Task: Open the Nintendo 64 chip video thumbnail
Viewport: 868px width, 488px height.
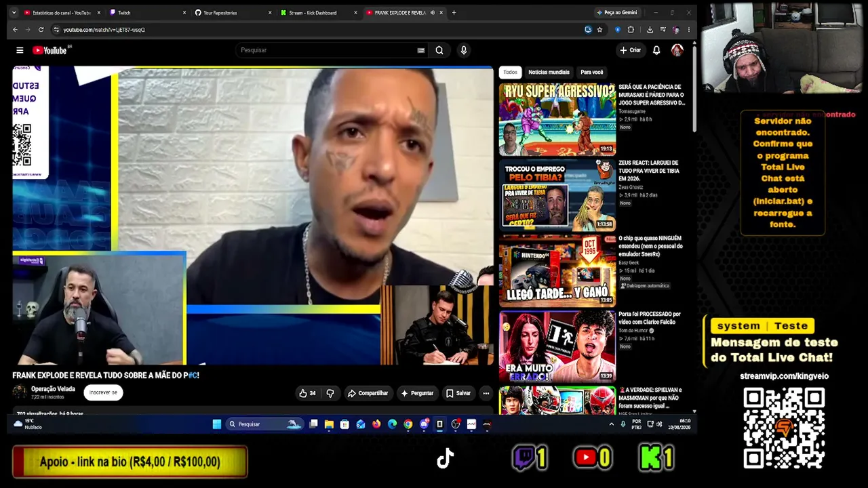Action: (557, 271)
